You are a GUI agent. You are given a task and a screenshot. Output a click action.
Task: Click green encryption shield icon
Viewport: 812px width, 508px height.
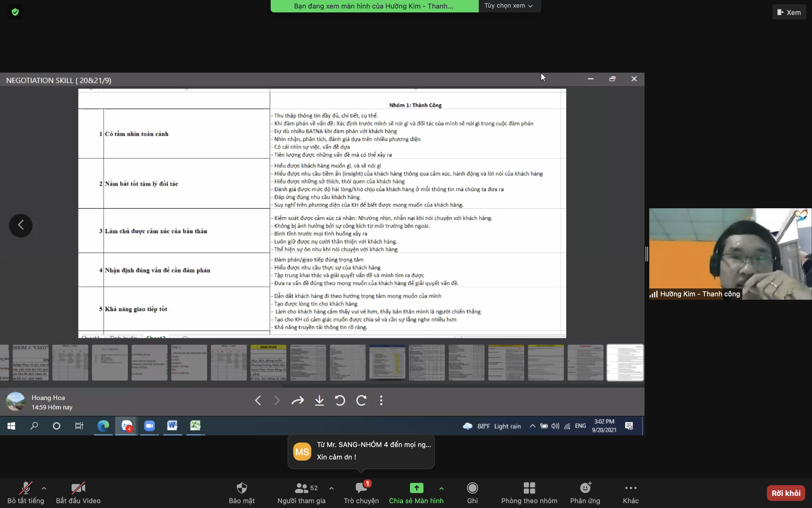(15, 12)
